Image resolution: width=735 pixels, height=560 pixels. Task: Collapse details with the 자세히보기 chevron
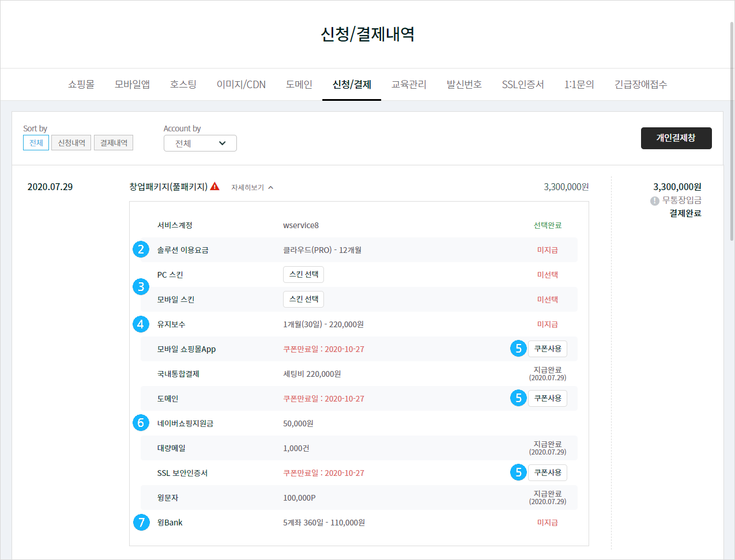pos(271,188)
